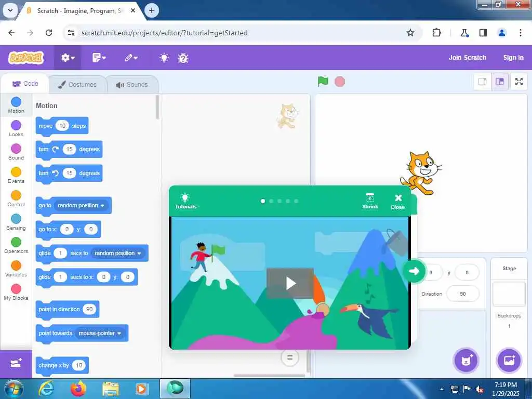Open glide block random position dropdown
The width and height of the screenshot is (532, 399).
(118, 253)
